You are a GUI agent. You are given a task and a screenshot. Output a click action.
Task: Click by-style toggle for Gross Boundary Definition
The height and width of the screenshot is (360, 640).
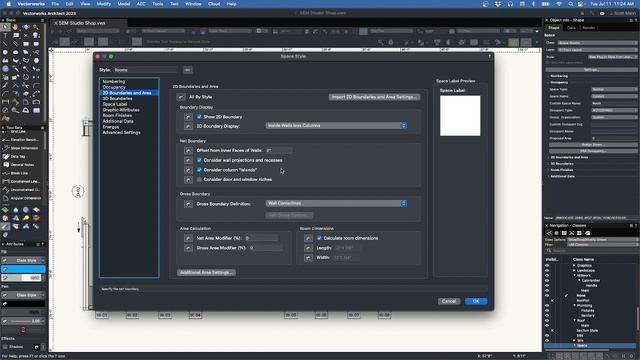[x=188, y=204]
